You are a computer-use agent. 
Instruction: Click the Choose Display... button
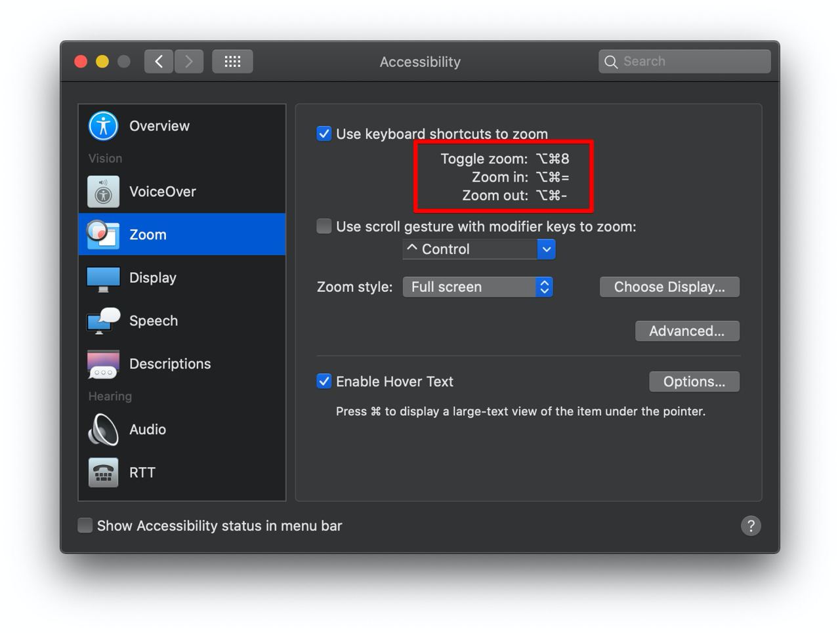(669, 287)
